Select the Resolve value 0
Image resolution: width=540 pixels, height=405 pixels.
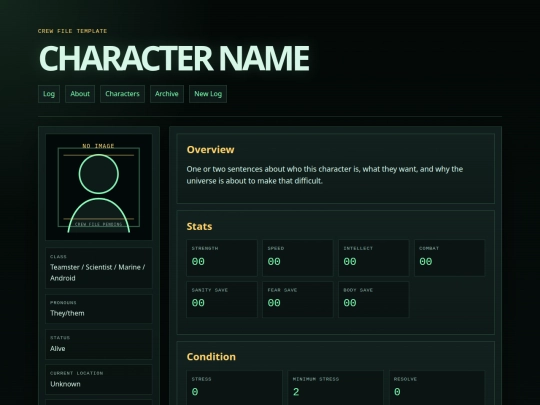pyautogui.click(x=397, y=392)
